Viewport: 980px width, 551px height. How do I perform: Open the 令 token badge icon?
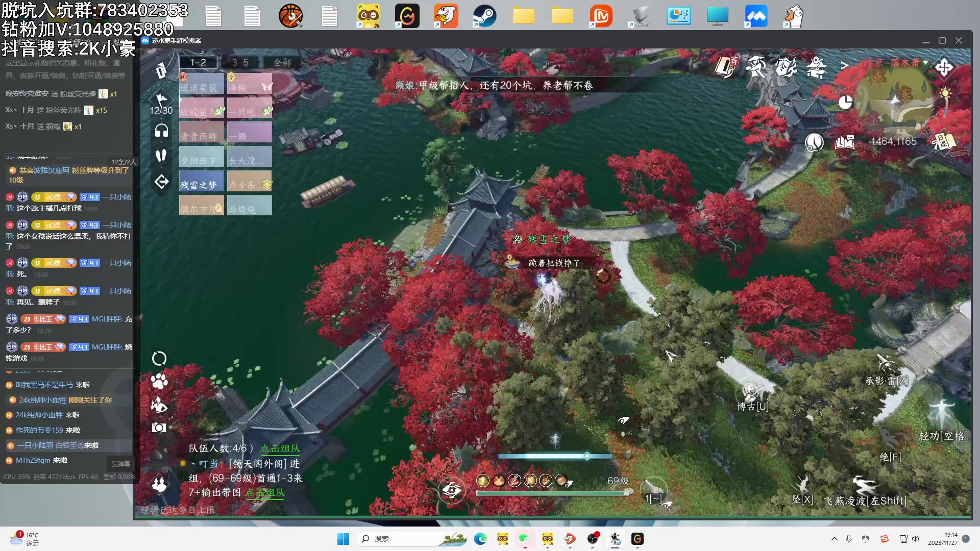pos(786,67)
